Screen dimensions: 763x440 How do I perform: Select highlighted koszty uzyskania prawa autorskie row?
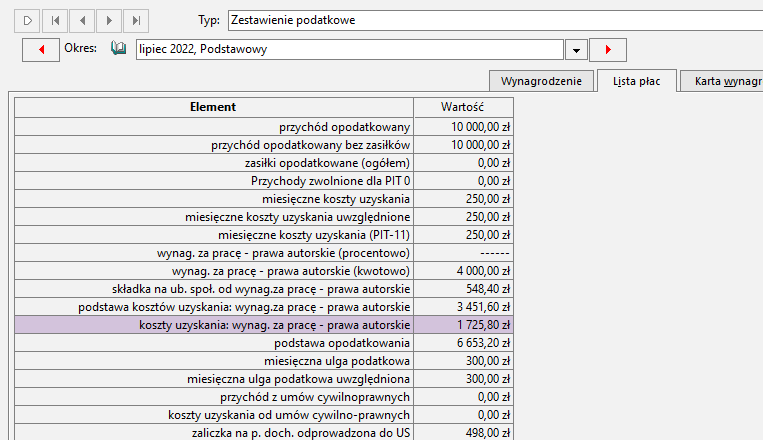coord(264,325)
